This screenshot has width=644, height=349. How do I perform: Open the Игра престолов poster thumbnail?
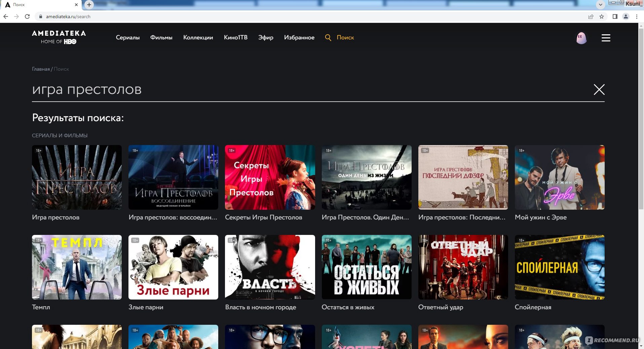[x=77, y=177]
